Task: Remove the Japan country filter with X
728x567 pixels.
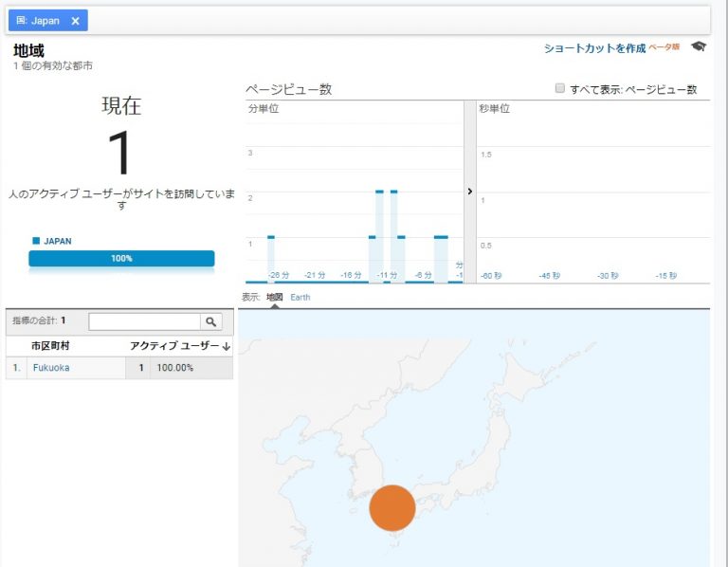Action: (x=75, y=21)
